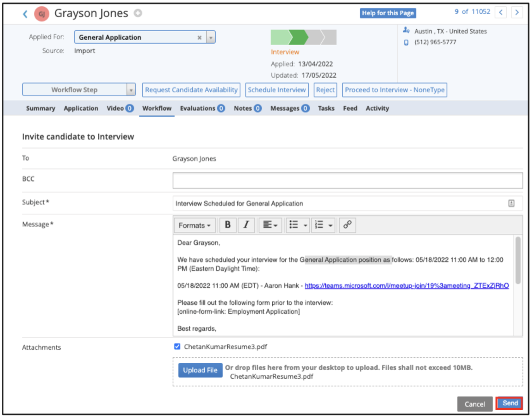This screenshot has width=532, height=418.
Task: Apply numbered list formatting
Action: point(319,225)
